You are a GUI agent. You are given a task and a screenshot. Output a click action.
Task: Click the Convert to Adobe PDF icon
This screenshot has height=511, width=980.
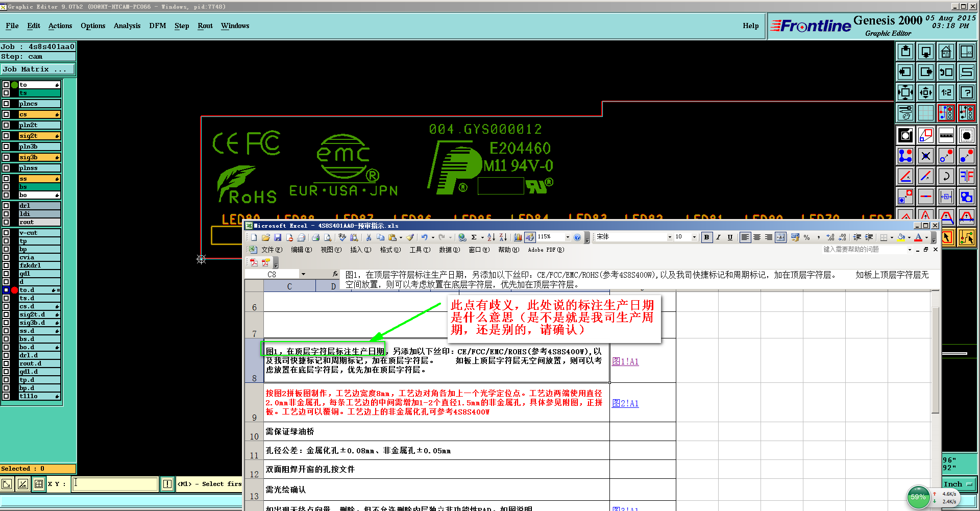point(254,262)
